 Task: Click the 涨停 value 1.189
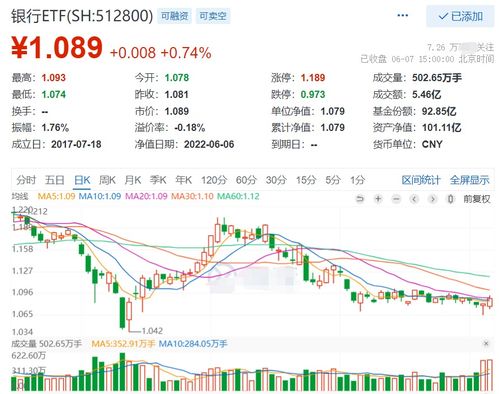(x=313, y=78)
